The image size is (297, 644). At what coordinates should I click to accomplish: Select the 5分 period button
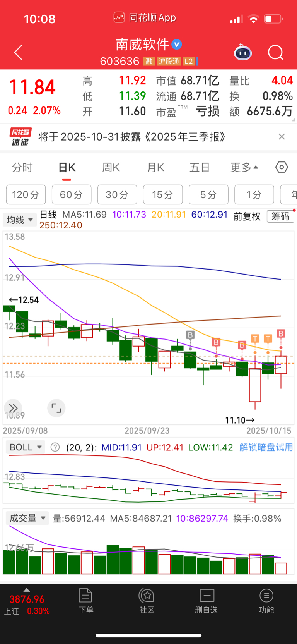coord(208,194)
